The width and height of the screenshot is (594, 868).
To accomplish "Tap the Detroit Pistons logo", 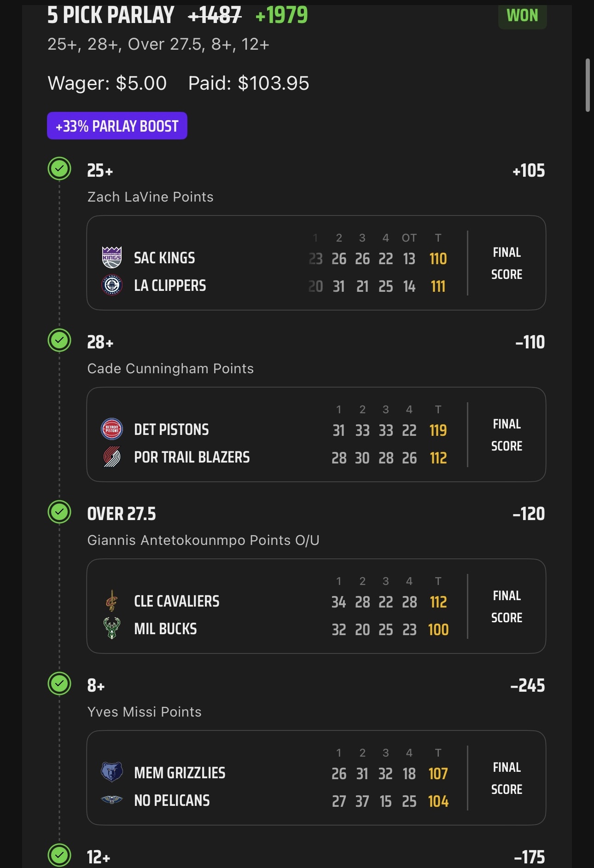I will [x=111, y=429].
